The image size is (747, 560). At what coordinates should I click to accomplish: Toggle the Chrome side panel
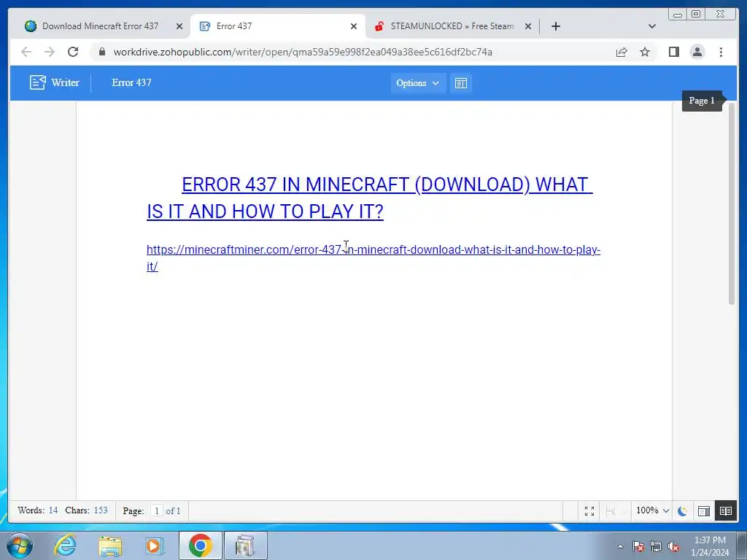[673, 52]
